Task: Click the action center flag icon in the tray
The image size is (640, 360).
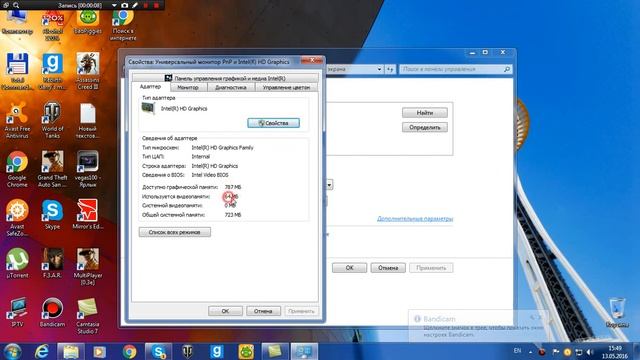Action: [x=556, y=351]
